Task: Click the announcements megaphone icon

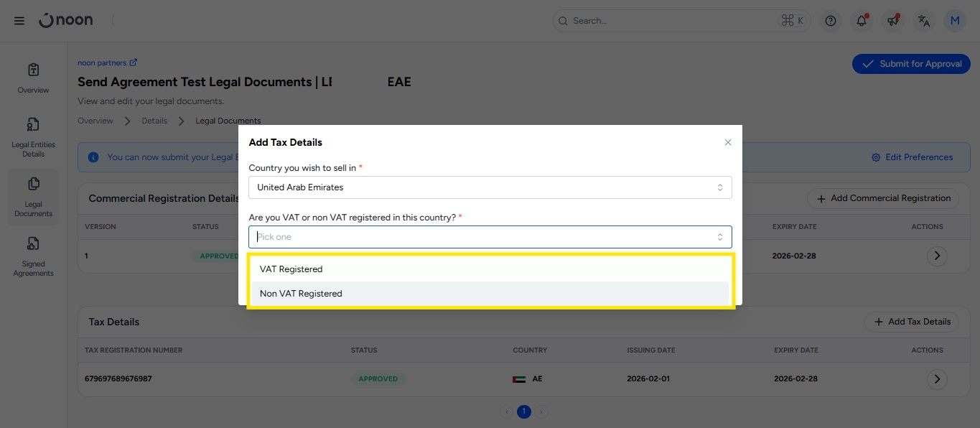Action: point(892,21)
